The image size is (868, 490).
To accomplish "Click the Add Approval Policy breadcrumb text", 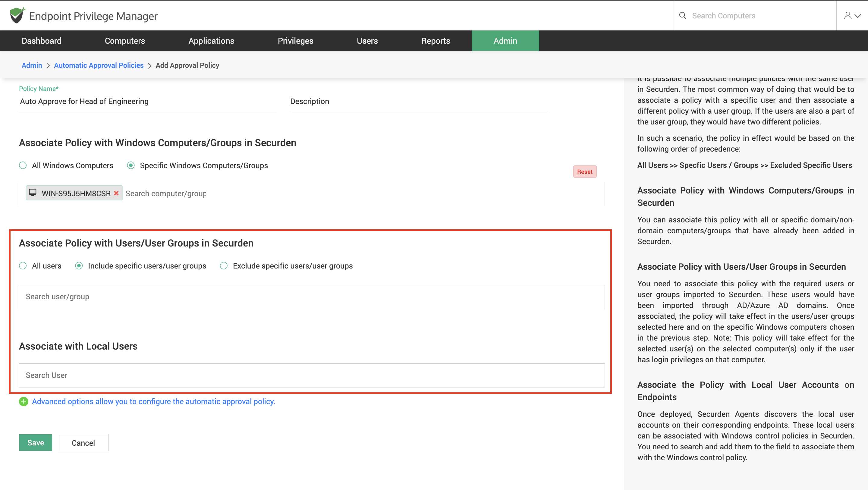I will [x=187, y=65].
